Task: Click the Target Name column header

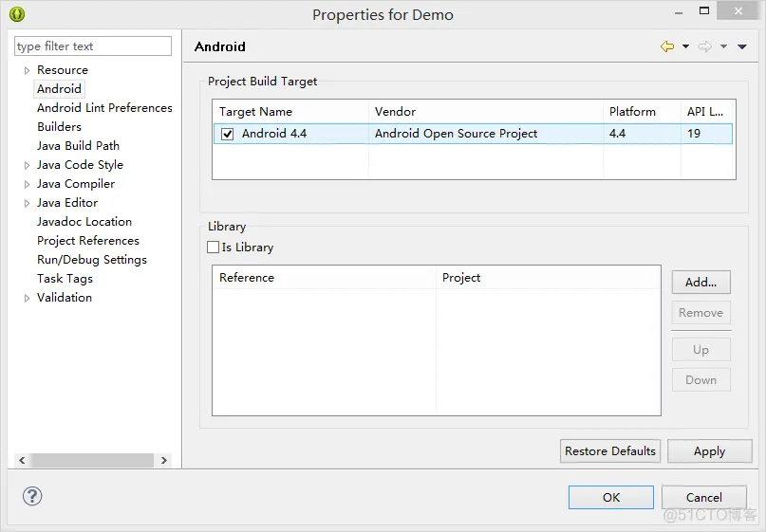Action: (290, 112)
